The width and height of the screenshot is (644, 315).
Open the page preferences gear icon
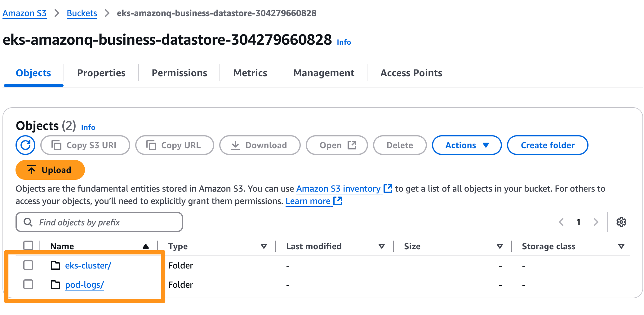(x=621, y=222)
